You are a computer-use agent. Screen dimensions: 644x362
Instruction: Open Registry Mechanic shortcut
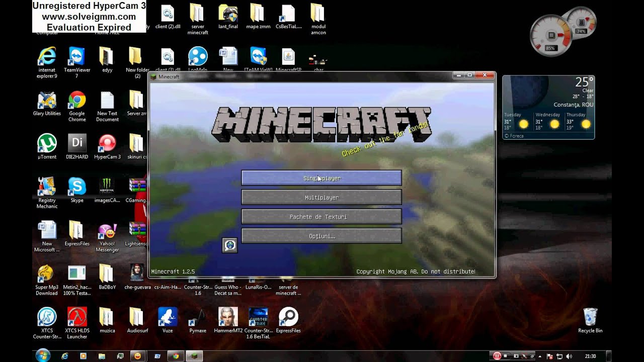coord(47,193)
